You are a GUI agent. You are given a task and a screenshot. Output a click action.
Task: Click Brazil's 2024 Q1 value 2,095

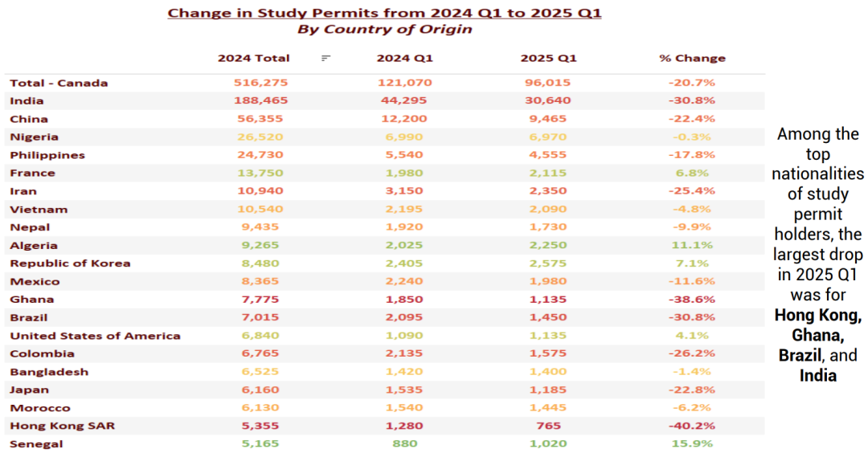tap(405, 317)
